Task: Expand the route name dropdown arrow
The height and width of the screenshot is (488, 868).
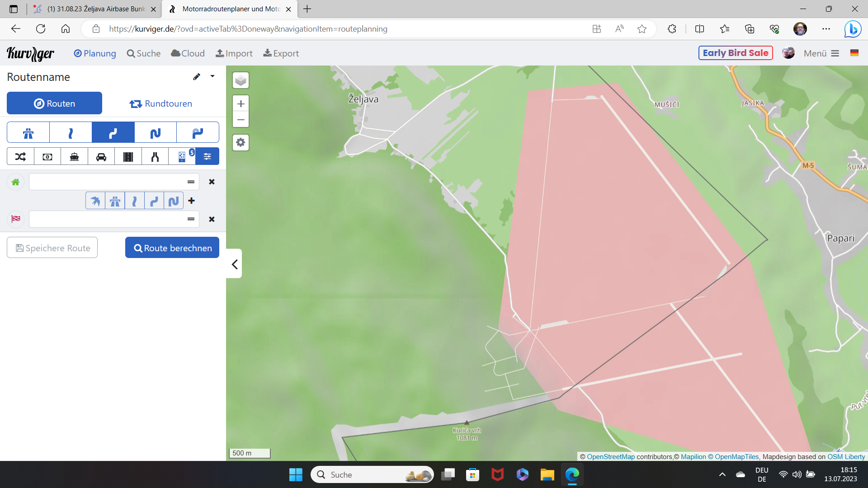Action: 212,76
